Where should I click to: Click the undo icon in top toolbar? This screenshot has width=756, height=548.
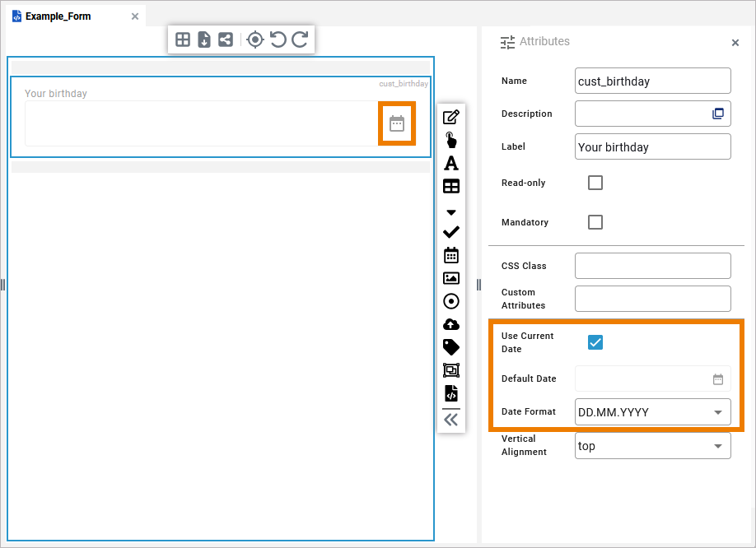(278, 39)
